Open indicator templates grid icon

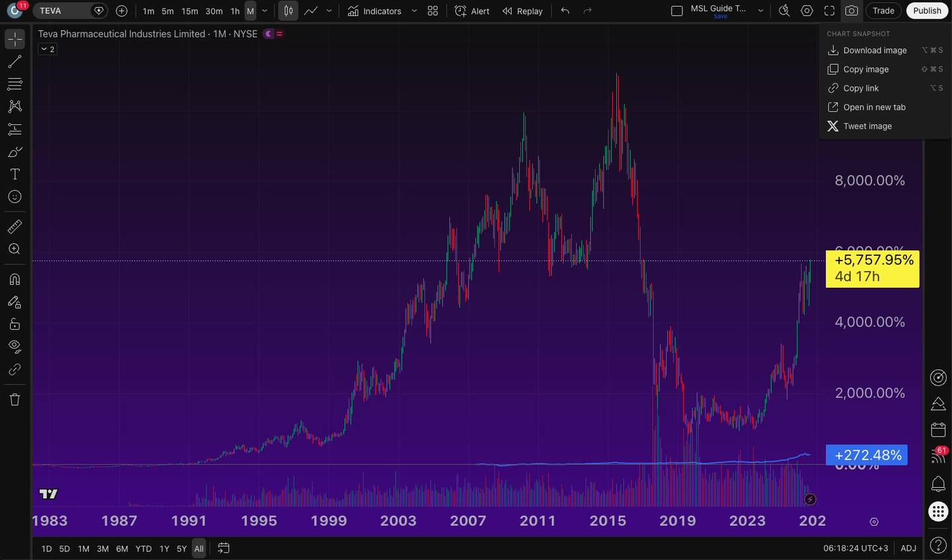[x=433, y=11]
